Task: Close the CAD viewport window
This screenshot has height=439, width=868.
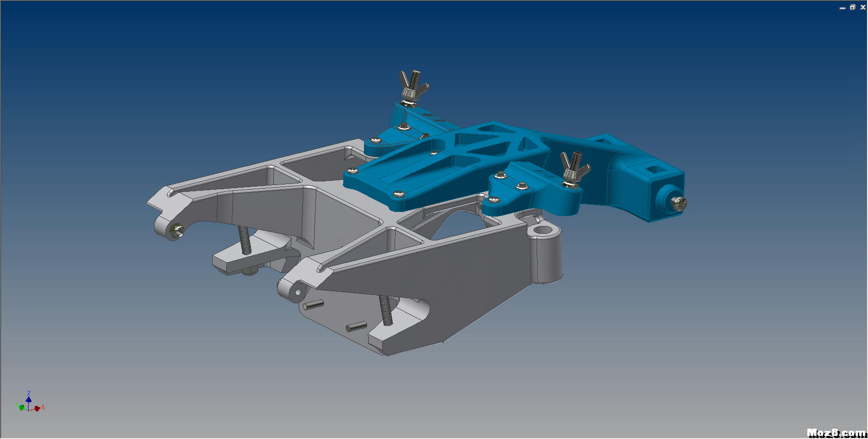Action: point(863,7)
